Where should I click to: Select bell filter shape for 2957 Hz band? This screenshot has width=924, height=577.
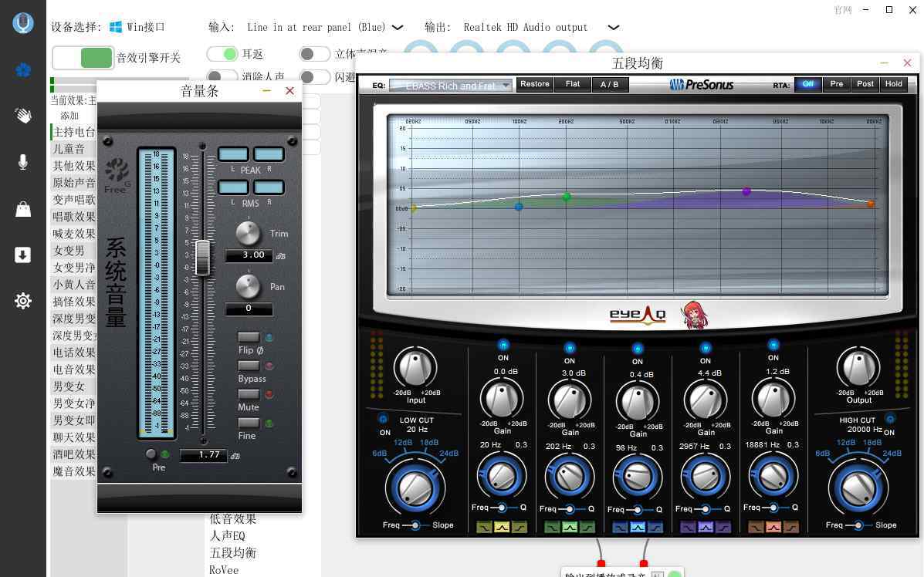tap(706, 527)
